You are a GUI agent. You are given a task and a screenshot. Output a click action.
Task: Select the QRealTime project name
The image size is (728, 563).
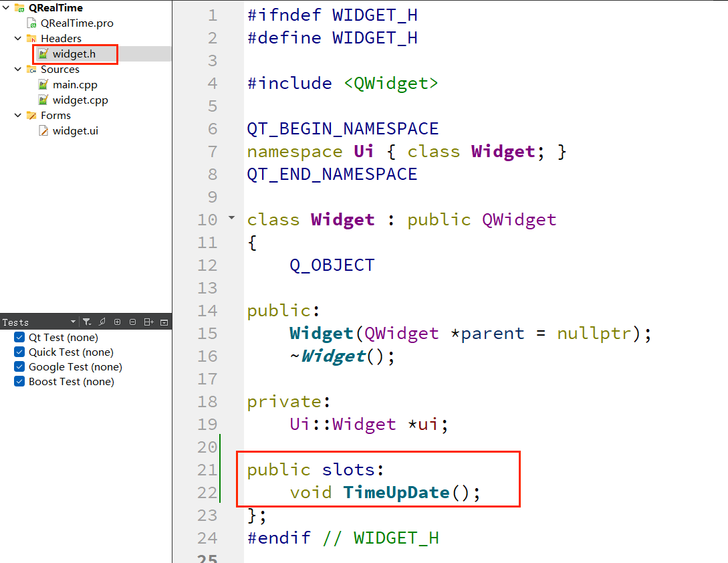[55, 7]
